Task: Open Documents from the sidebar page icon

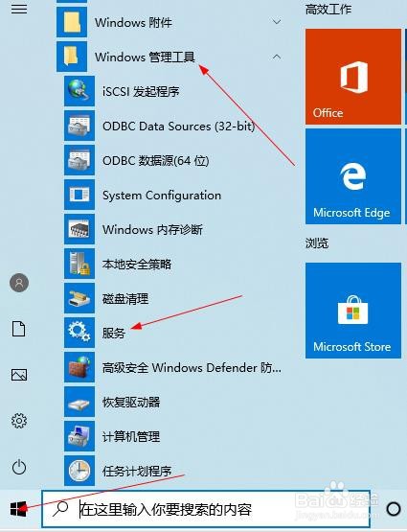Action: [x=19, y=329]
